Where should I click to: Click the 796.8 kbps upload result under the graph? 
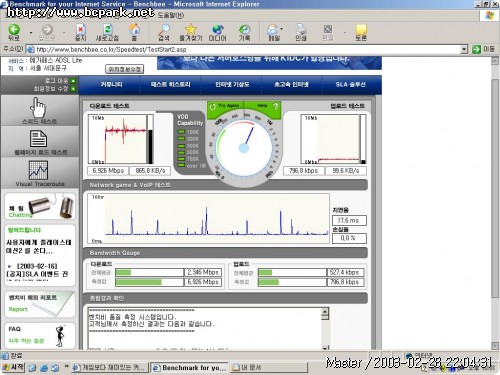pos(303,171)
